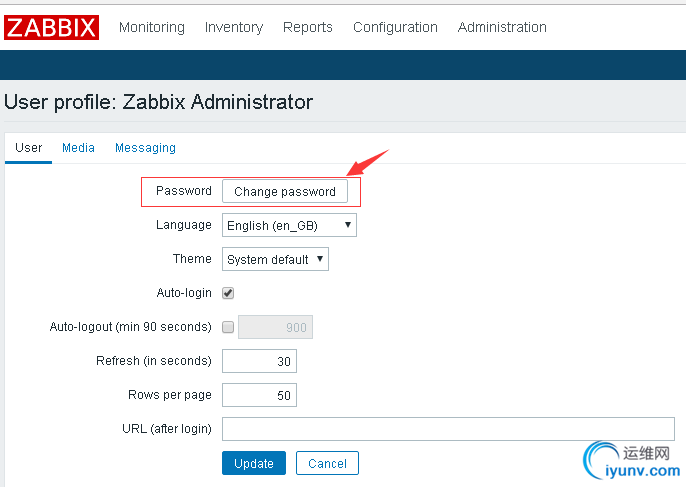Expand the Language dropdown
The width and height of the screenshot is (686, 487).
[x=289, y=225]
